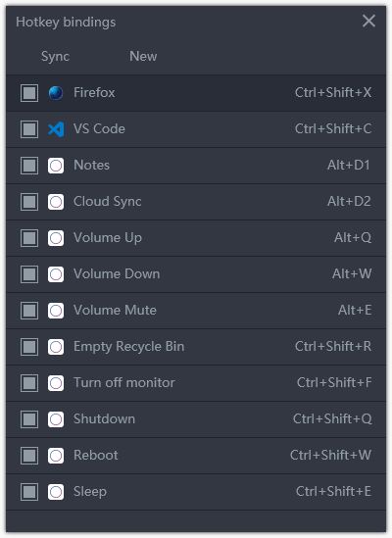Click the Reboot entry icon
The image size is (392, 538).
[56, 456]
